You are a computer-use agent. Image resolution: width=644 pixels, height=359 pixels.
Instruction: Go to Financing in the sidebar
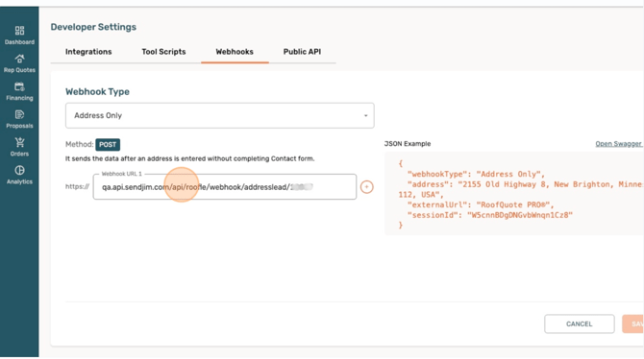coord(19,91)
